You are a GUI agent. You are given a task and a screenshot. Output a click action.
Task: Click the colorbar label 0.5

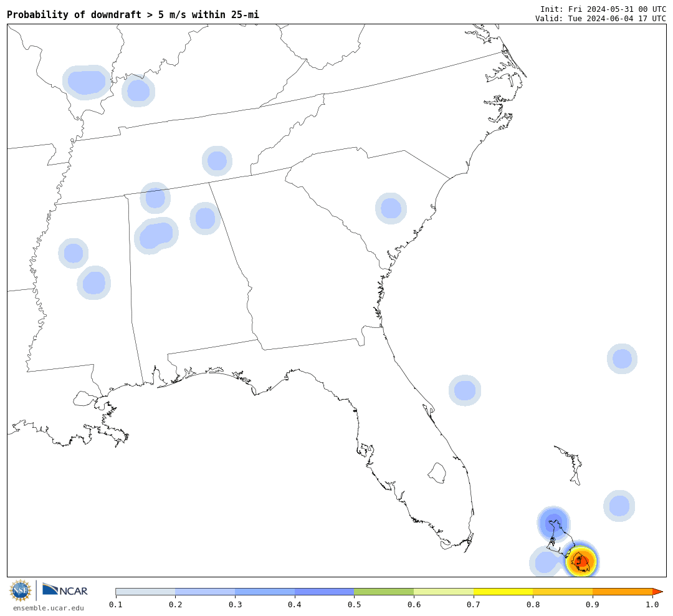354,605
